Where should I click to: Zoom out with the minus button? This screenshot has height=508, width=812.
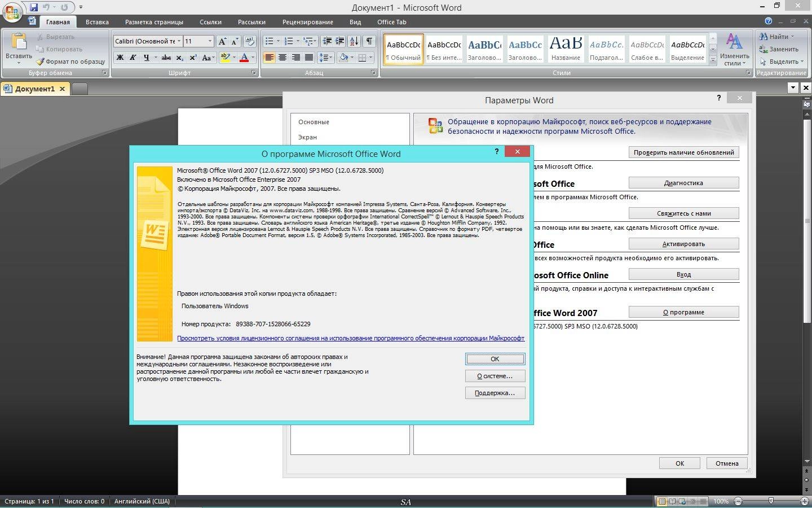click(738, 501)
